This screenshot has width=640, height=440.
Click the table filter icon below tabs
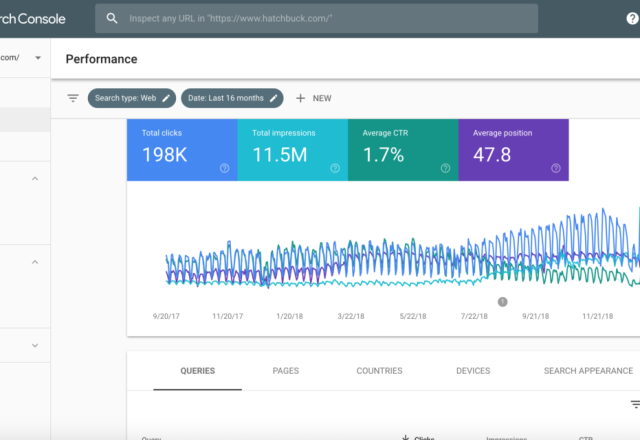(635, 404)
